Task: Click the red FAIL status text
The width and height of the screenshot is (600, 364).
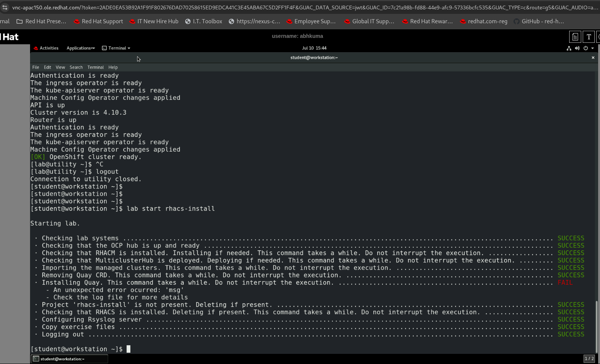Action: tap(565, 283)
